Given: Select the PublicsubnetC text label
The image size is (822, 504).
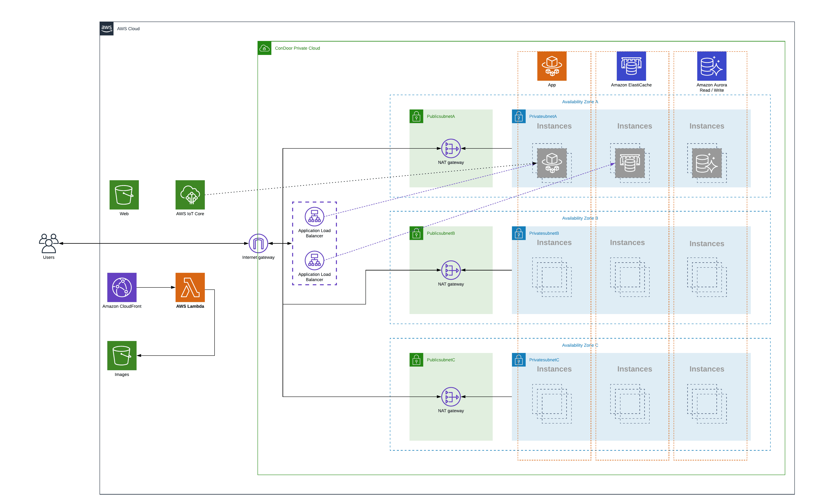Looking at the screenshot, I should click(x=441, y=360).
